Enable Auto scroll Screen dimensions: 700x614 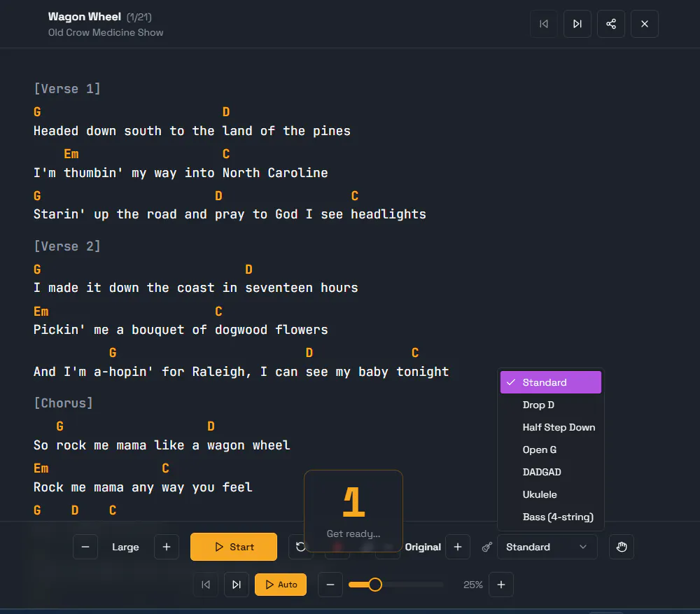pos(281,585)
